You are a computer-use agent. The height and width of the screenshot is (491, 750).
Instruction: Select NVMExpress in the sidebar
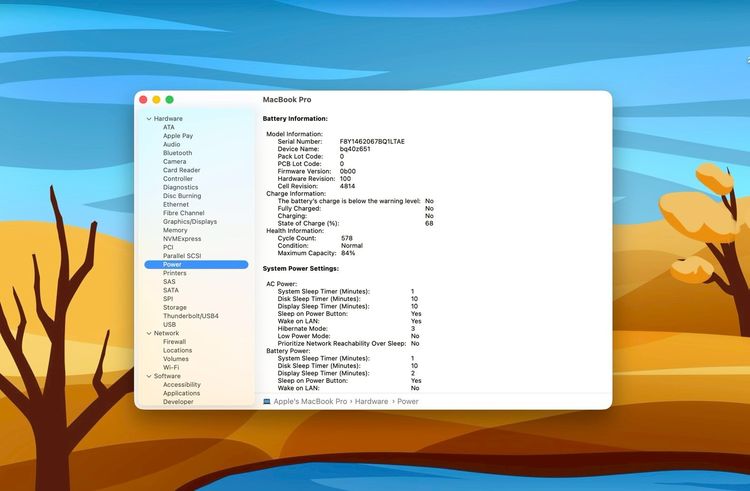tap(182, 239)
